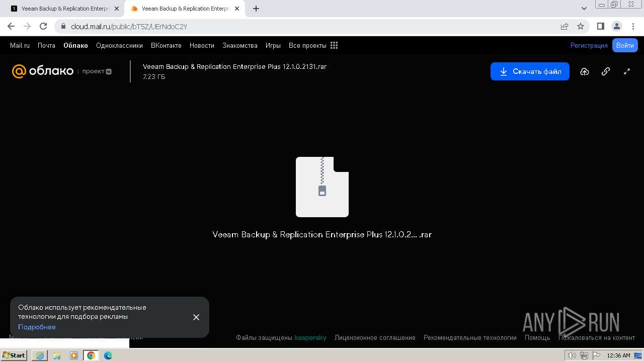Open ВКонтакте navigation link
The image size is (644, 362).
pyautogui.click(x=166, y=45)
